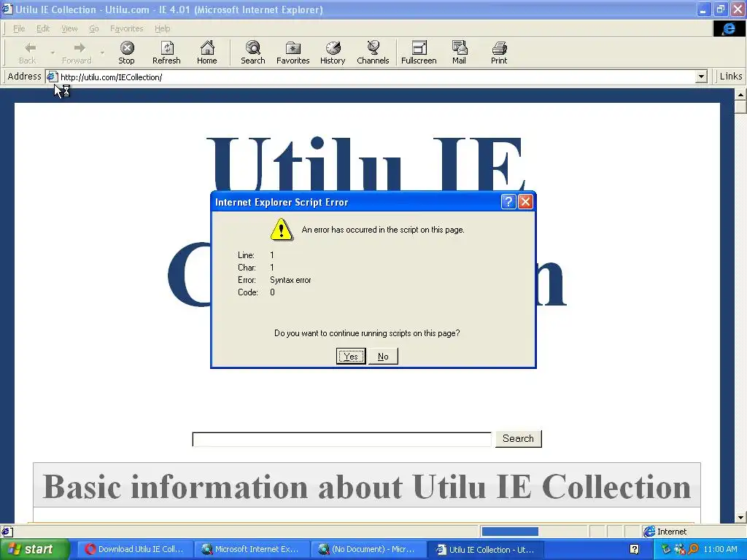Refresh the current page

(166, 52)
